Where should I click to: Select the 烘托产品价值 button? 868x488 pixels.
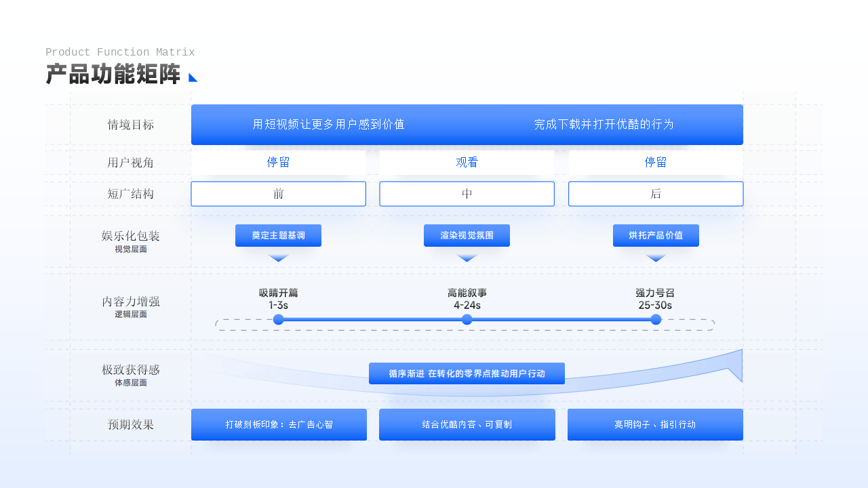(656, 235)
